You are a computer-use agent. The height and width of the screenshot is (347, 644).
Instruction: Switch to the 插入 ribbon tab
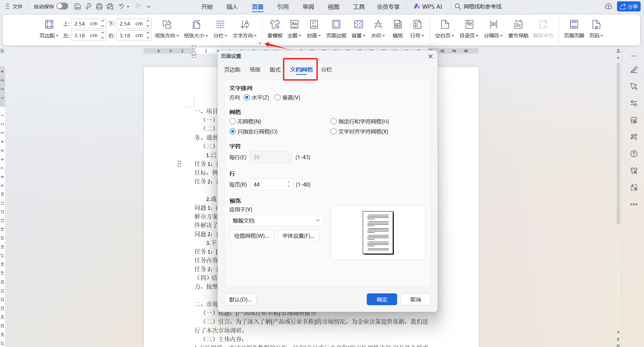[x=232, y=6]
